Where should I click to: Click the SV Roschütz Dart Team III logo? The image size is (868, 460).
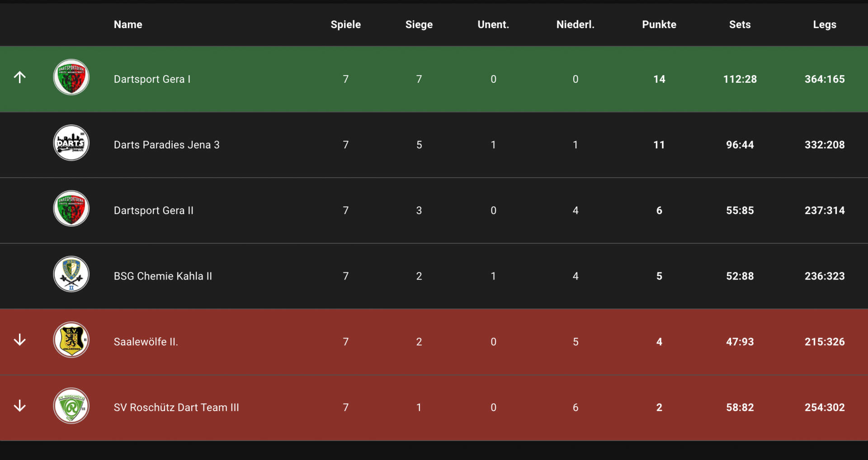(x=71, y=406)
